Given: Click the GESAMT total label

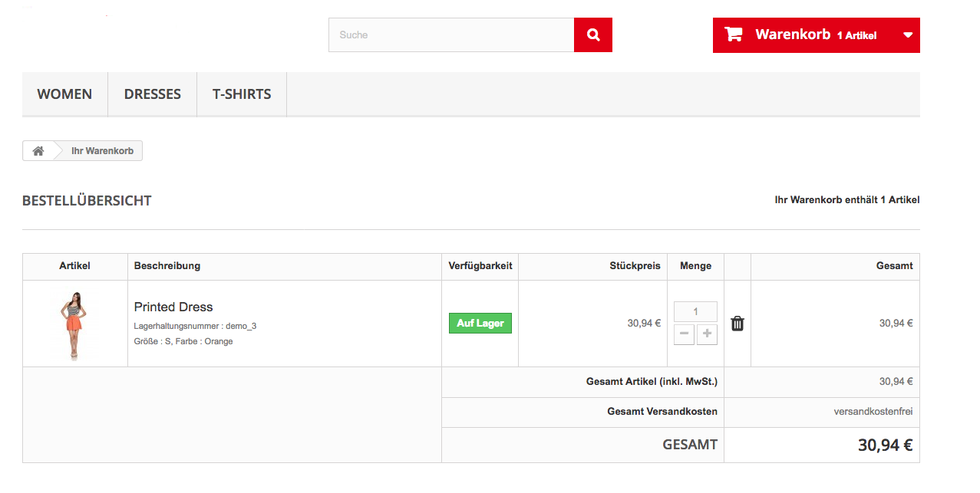Looking at the screenshot, I should pos(690,445).
